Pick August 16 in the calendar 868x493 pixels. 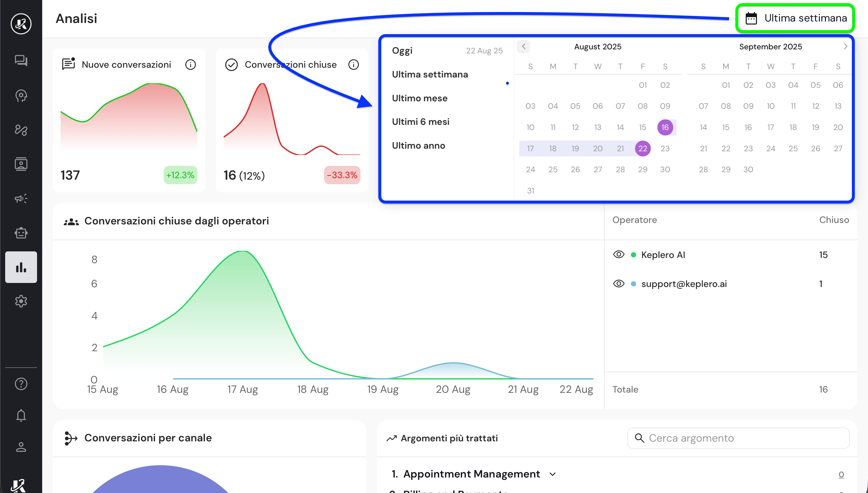(x=665, y=127)
